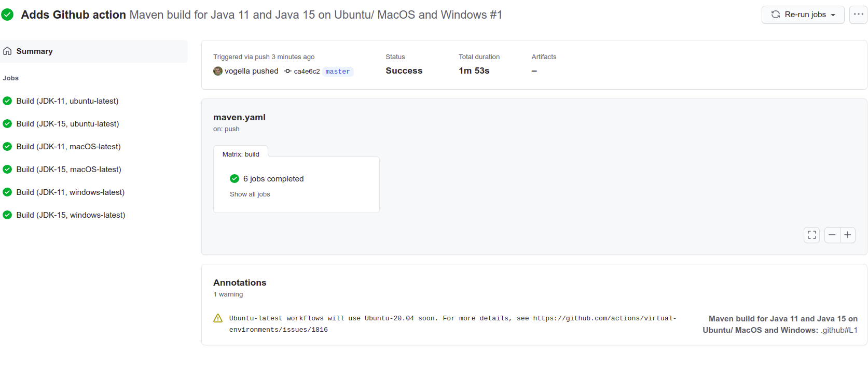Click the Success status text
This screenshot has height=367, width=868.
pos(404,70)
